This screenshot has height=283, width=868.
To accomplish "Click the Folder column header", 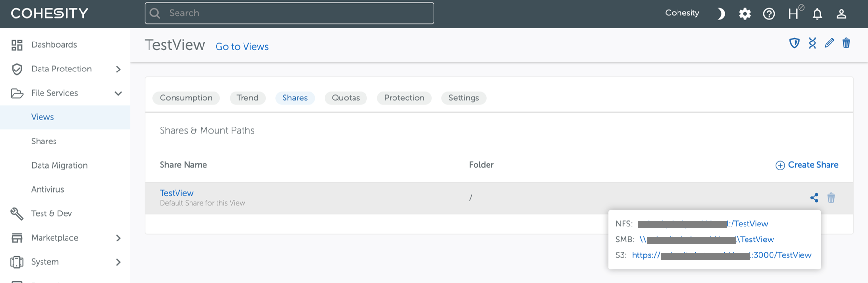I will (481, 165).
